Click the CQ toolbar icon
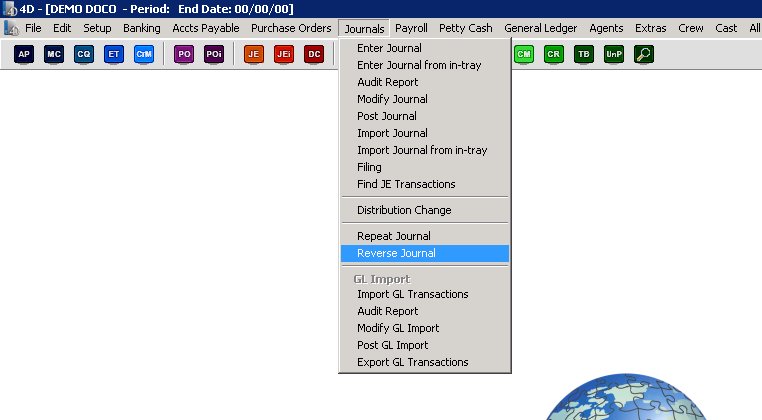This screenshot has height=420, width=762. click(84, 54)
